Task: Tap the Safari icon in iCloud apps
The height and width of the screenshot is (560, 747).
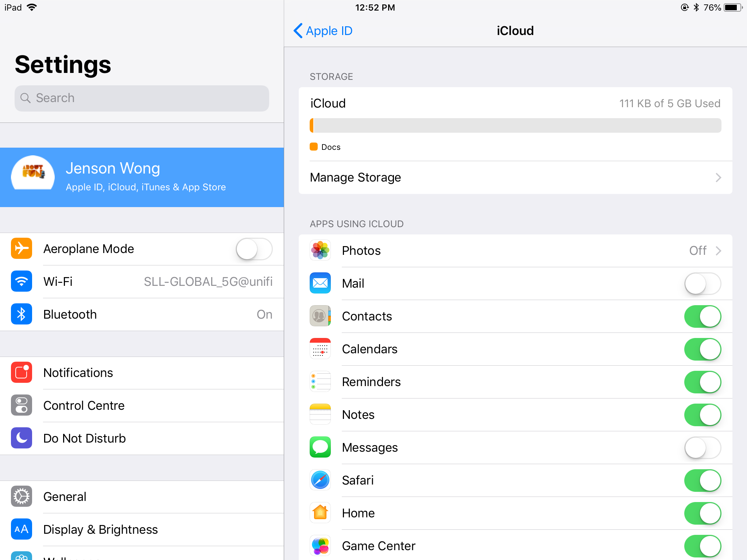Action: (320, 480)
